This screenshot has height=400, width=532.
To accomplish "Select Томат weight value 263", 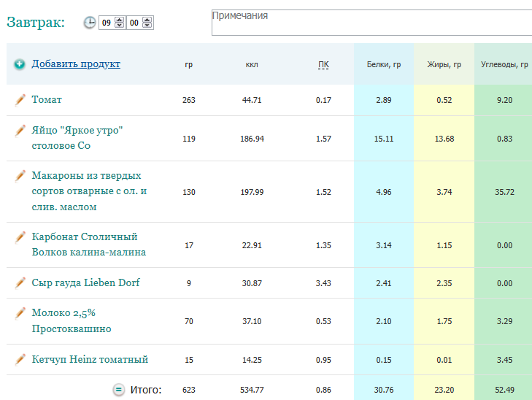I will click(x=189, y=100).
